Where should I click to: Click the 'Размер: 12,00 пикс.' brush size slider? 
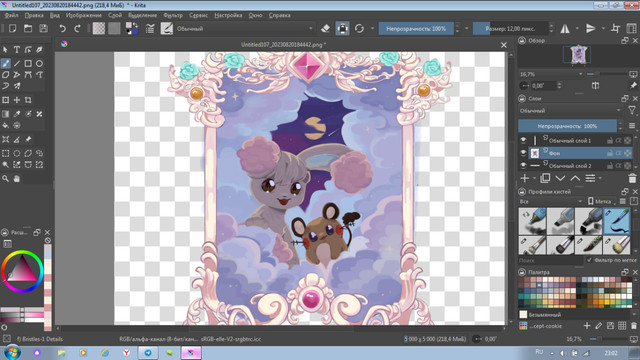point(510,29)
